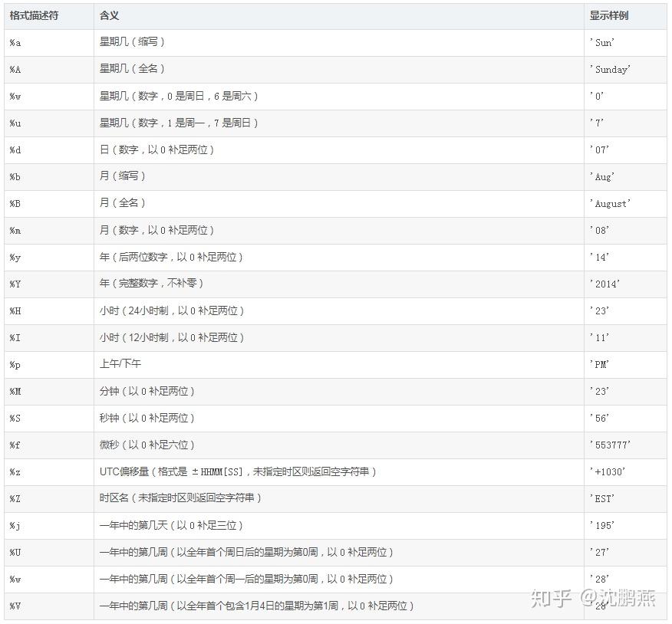Click the sample value '0'
This screenshot has height=624, width=672.
click(597, 96)
